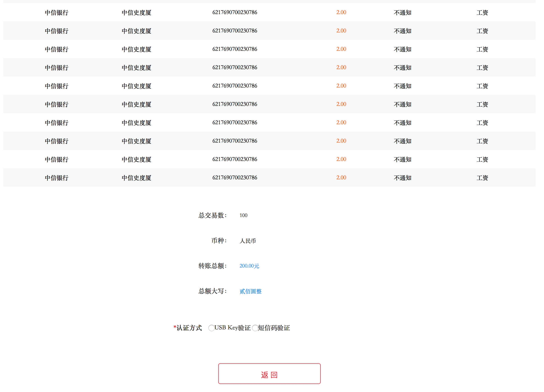This screenshot has width=544, height=392.
Task: Click the 认证方式 label
Action: [188, 328]
